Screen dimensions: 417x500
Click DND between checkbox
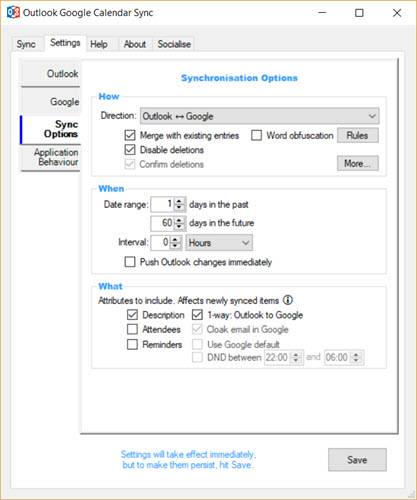(197, 357)
